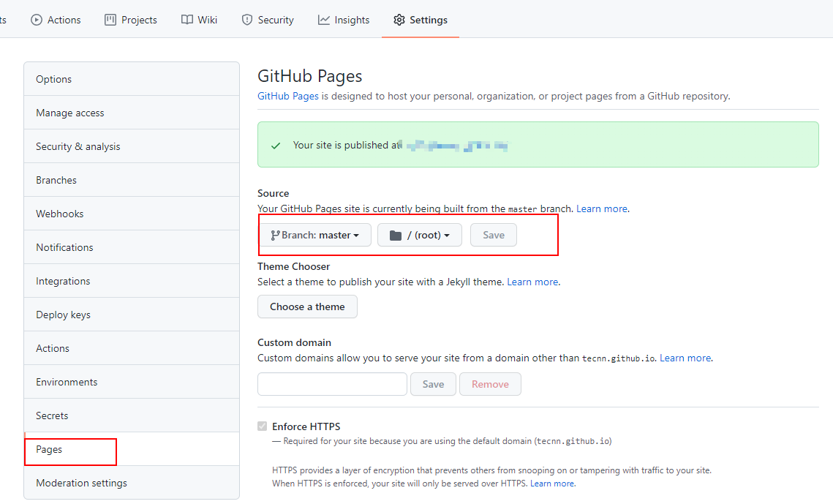Open the Insights tab
Viewport: 833px width, 504px height.
pos(344,20)
